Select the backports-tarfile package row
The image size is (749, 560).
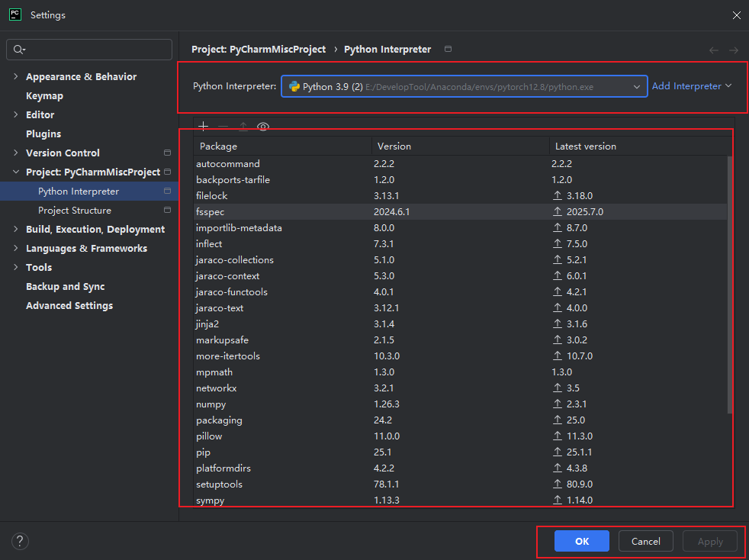pyautogui.click(x=461, y=180)
